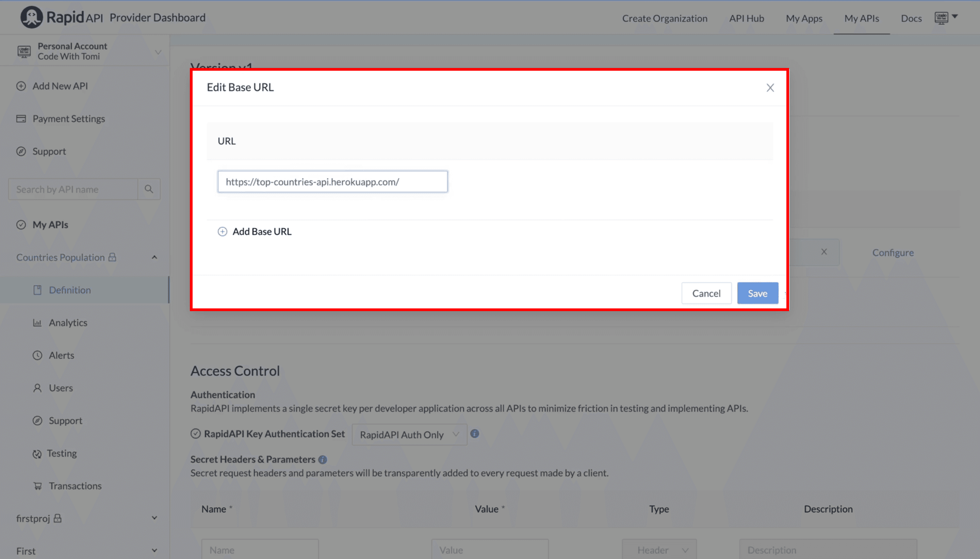Viewport: 980px width, 559px height.
Task: Click info icon next to RapidAPI Auth Only
Action: pos(475,434)
